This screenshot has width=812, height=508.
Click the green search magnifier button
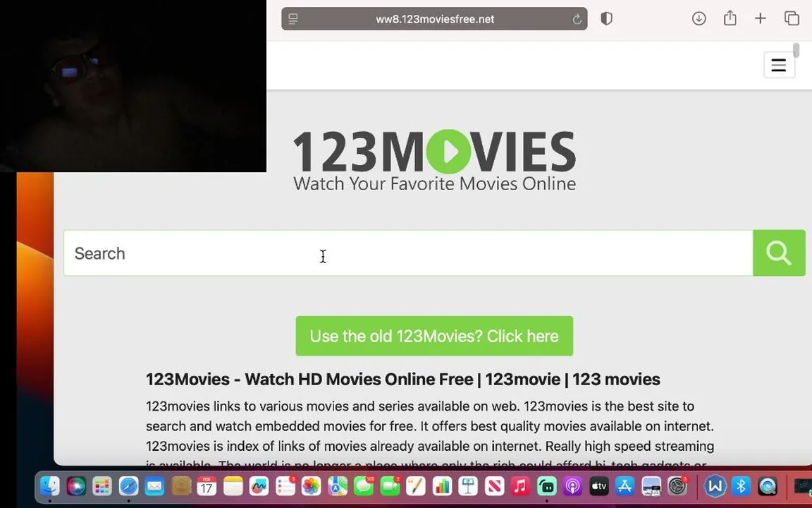(779, 253)
